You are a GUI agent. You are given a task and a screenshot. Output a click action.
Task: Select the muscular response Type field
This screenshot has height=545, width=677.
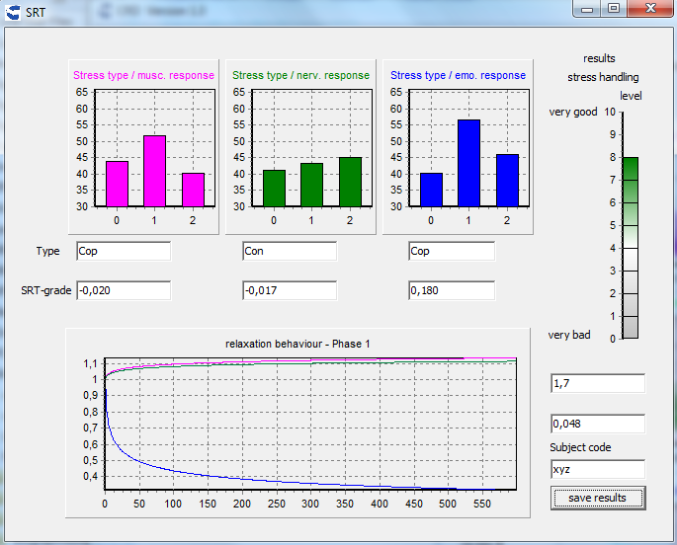pos(123,251)
